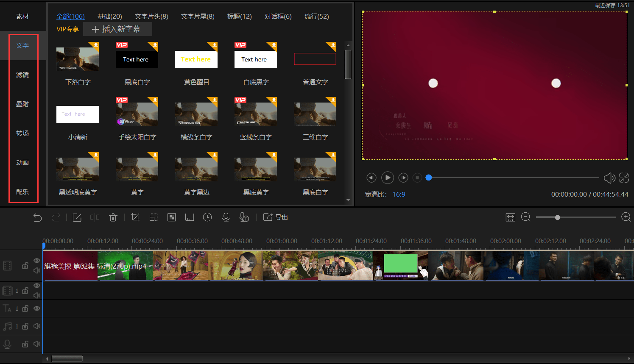Delete the selected clip using trash icon
This screenshot has width=634, height=364.
113,217
